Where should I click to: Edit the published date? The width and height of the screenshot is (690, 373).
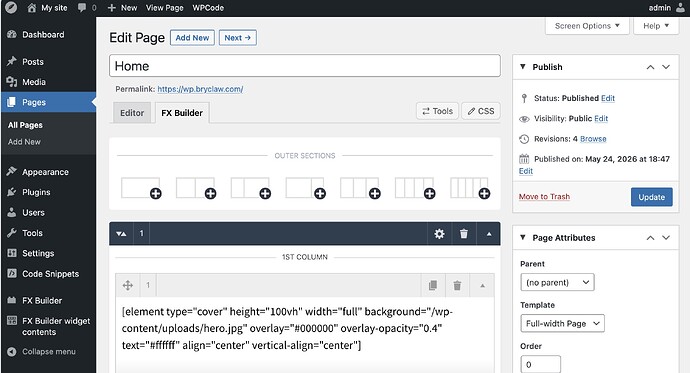coord(526,171)
